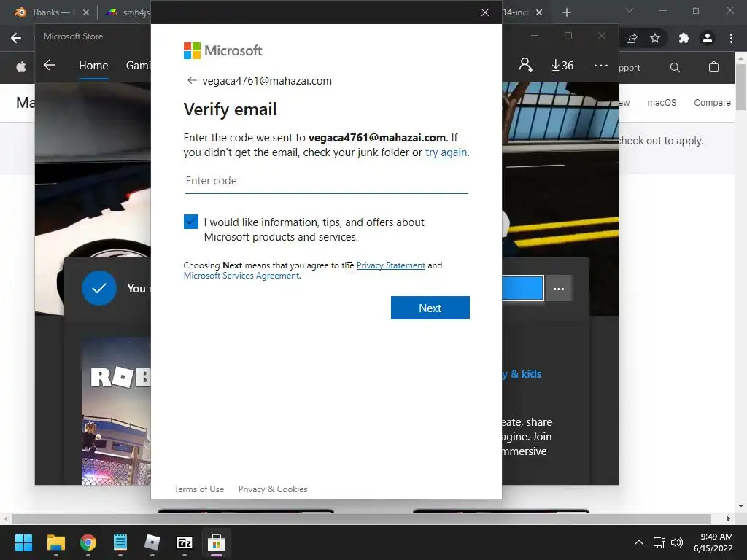Open 7-Zip from the taskbar
Screen dimensions: 747x560
(185, 542)
